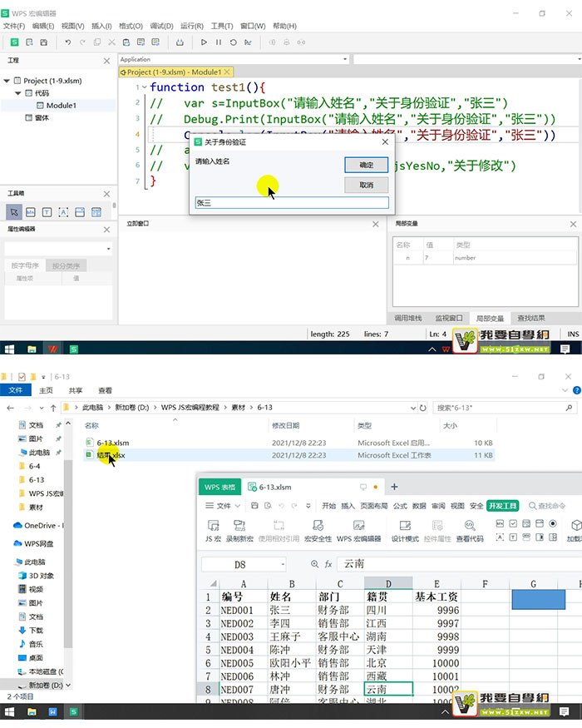This screenshot has width=582, height=728.
Task: Select the pointer tool in the toolbox
Action: [x=14, y=212]
